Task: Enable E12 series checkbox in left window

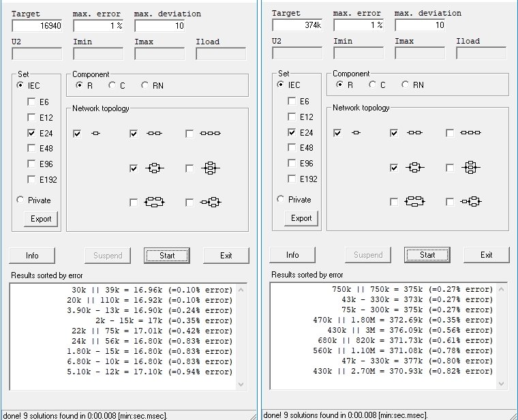Action: tap(31, 117)
